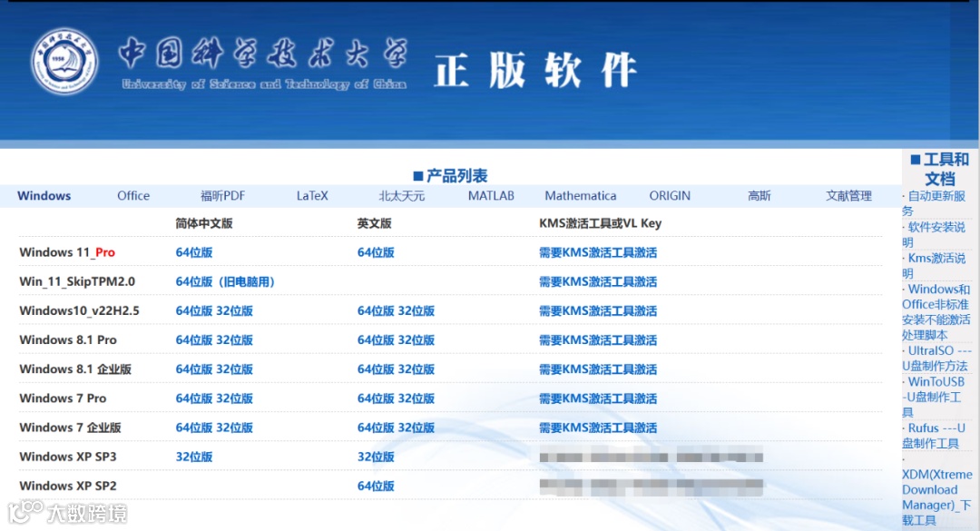
Task: Switch to the 文献管理 tab
Action: tap(848, 195)
